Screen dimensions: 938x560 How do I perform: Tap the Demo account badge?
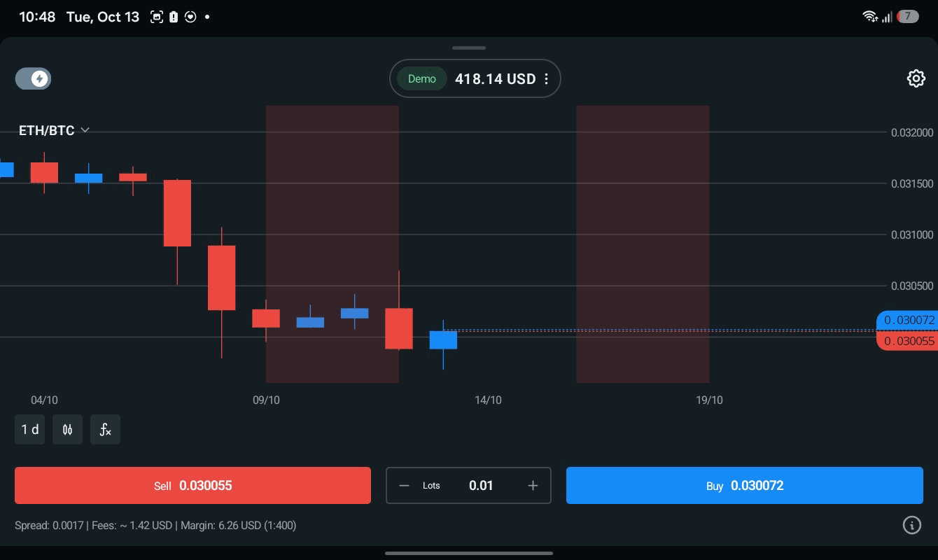click(422, 79)
